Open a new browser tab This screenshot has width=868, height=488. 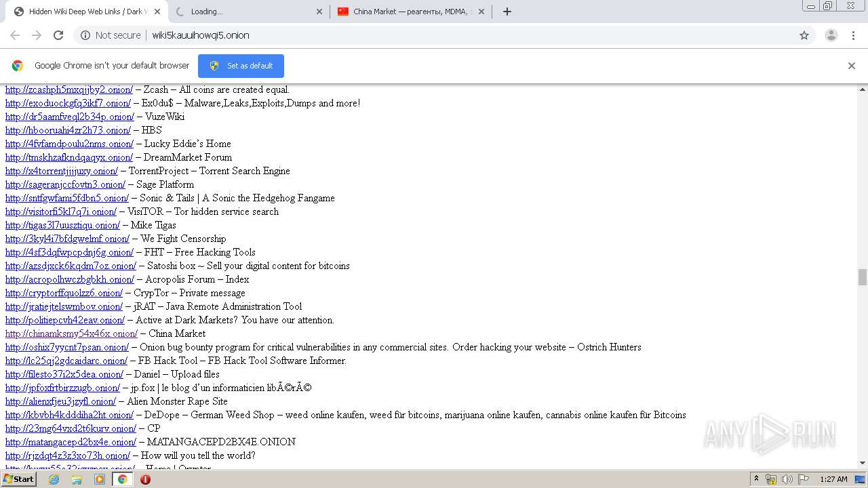coord(507,12)
